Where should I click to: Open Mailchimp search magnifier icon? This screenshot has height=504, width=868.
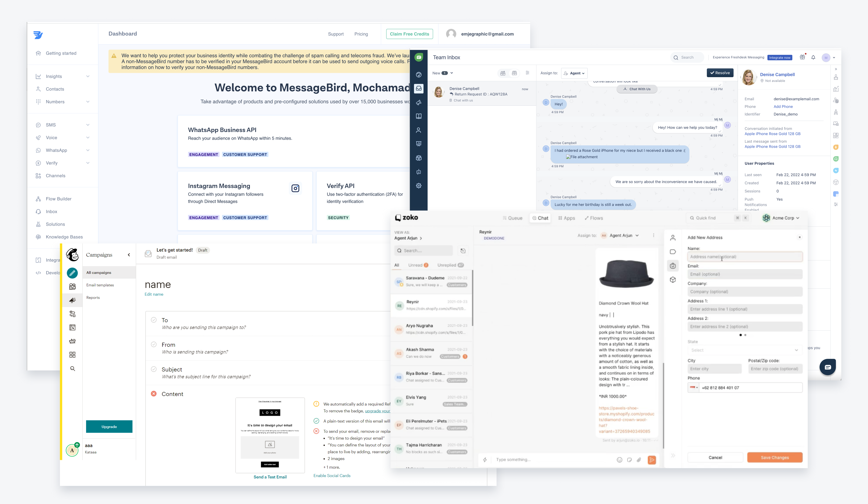click(x=72, y=368)
